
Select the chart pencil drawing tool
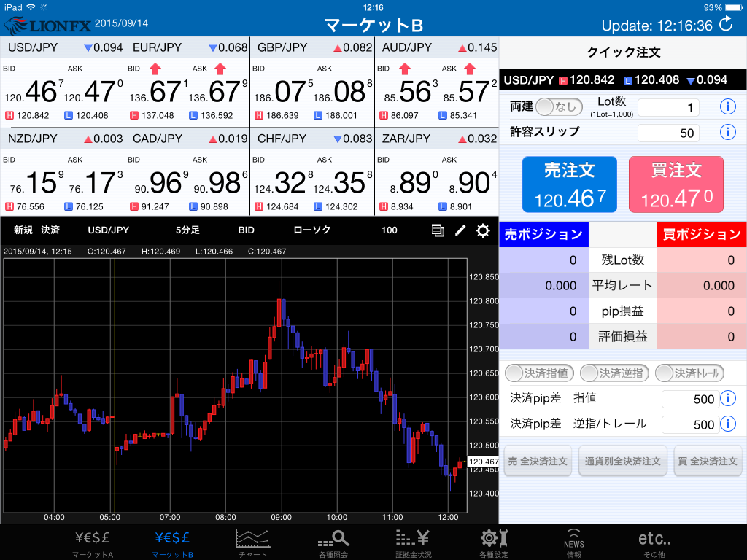point(460,230)
